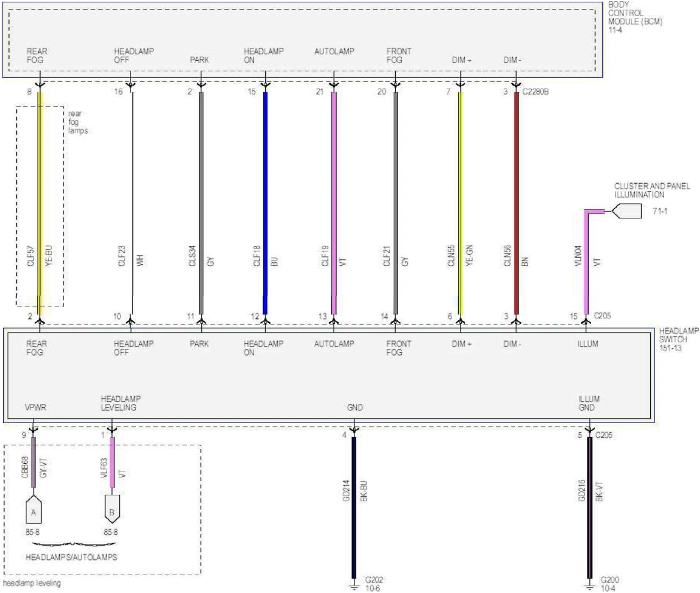Select the CBB68 circuit label

click(25, 467)
